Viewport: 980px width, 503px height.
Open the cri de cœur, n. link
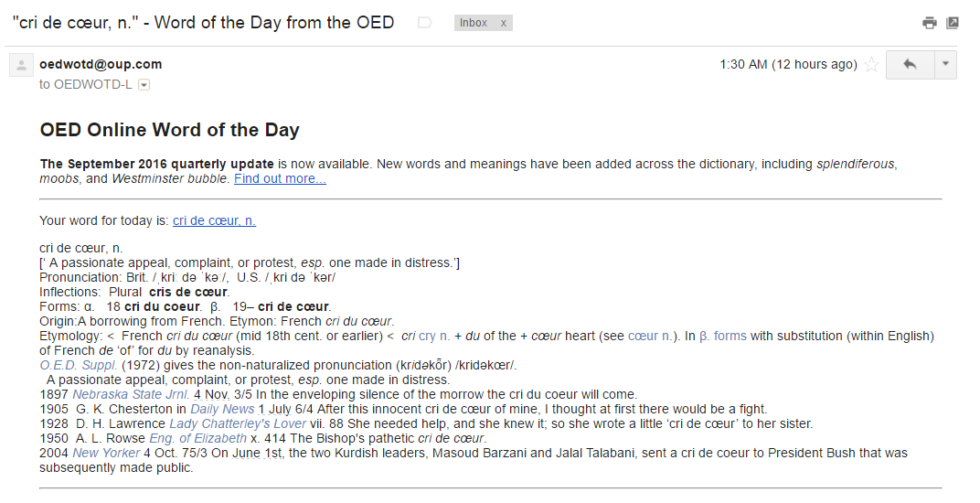pos(214,220)
